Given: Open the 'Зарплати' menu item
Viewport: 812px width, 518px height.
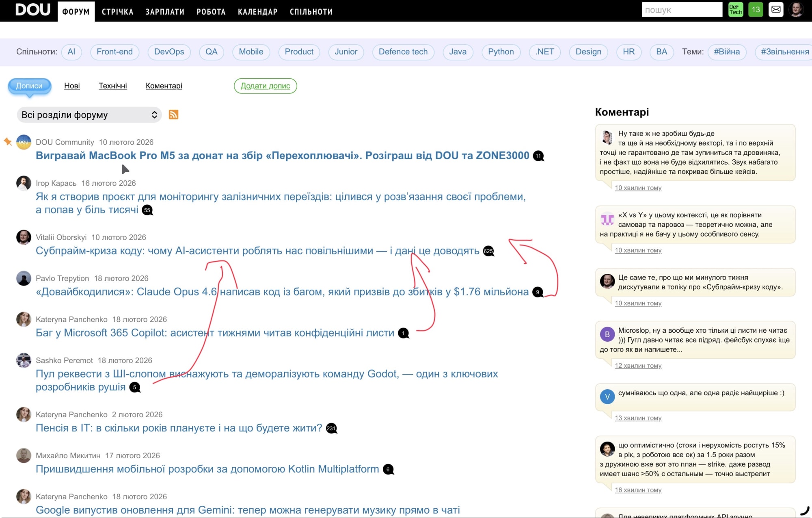Looking at the screenshot, I should coord(165,12).
